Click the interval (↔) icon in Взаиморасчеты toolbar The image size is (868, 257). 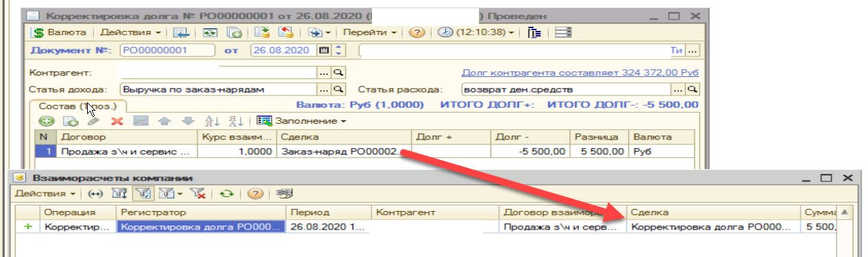[x=96, y=194]
